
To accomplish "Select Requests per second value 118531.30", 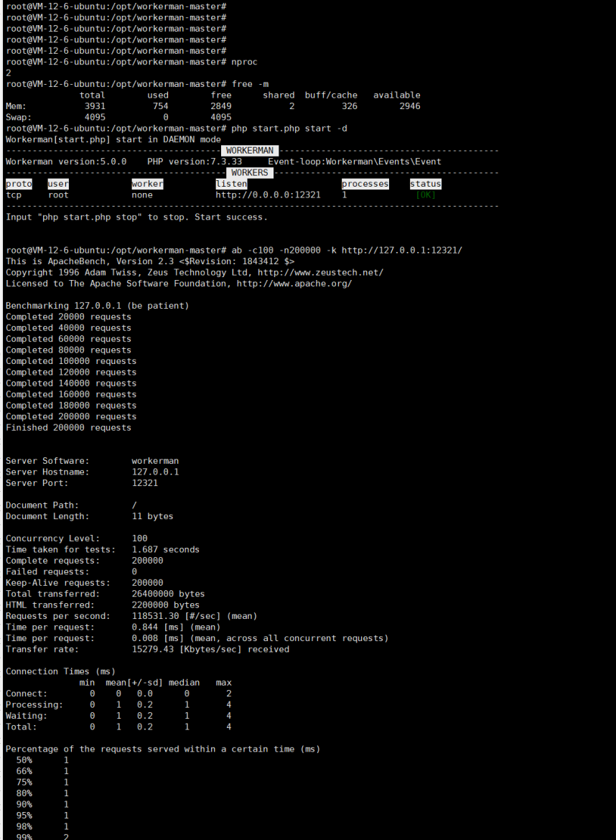I will pos(155,616).
